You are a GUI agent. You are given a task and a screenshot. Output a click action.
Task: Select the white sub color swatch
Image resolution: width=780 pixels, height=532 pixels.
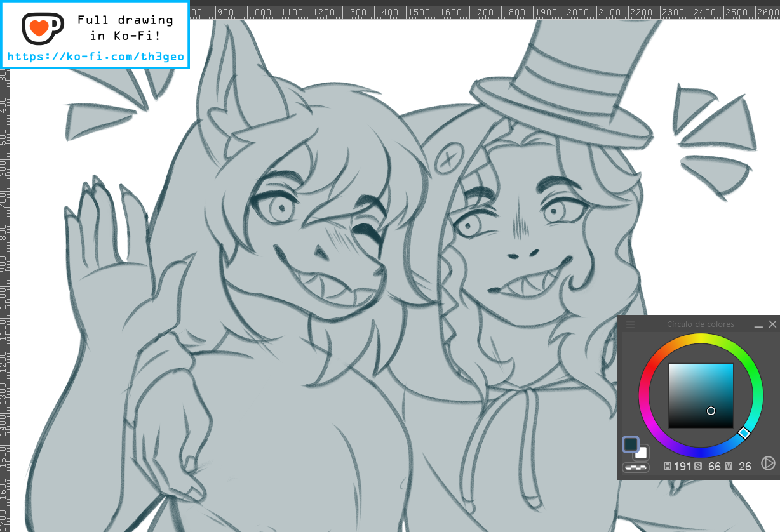point(641,453)
